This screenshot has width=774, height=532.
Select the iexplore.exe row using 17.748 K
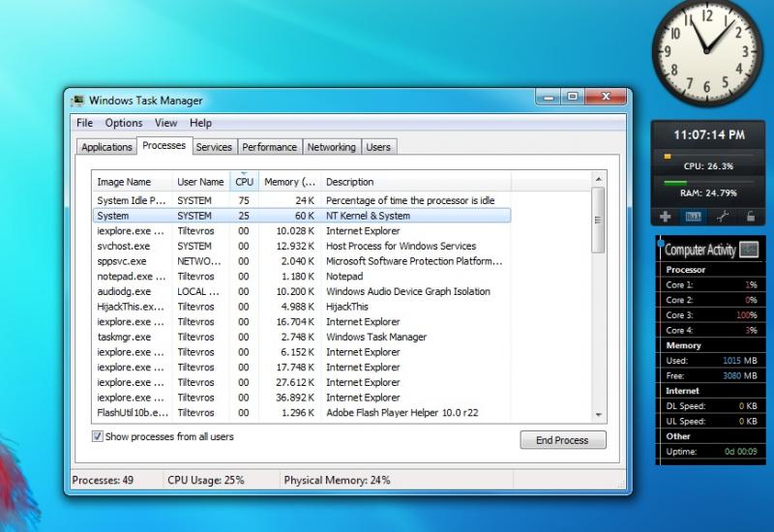point(302,368)
